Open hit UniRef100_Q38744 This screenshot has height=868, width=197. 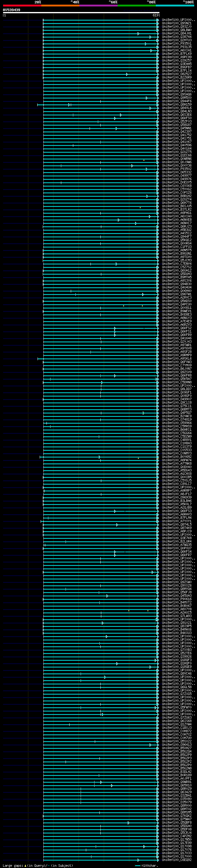(x=177, y=37)
